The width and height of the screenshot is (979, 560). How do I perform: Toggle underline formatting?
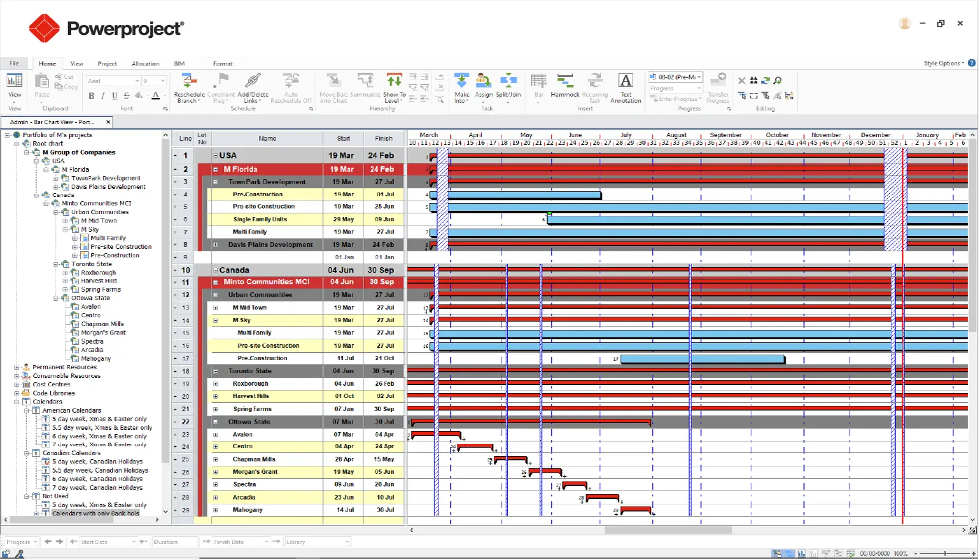coord(114,96)
